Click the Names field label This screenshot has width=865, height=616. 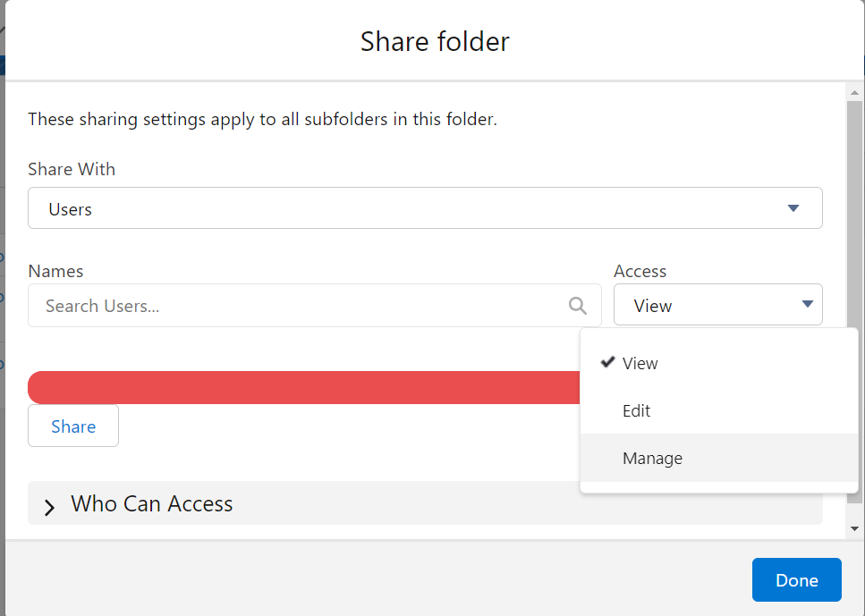point(55,271)
